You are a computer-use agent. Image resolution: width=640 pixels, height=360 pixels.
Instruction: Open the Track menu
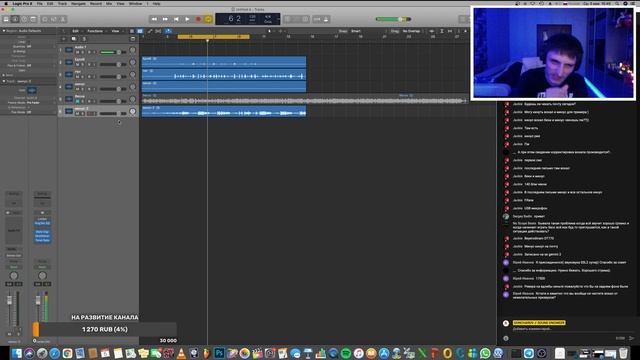coord(62,3)
